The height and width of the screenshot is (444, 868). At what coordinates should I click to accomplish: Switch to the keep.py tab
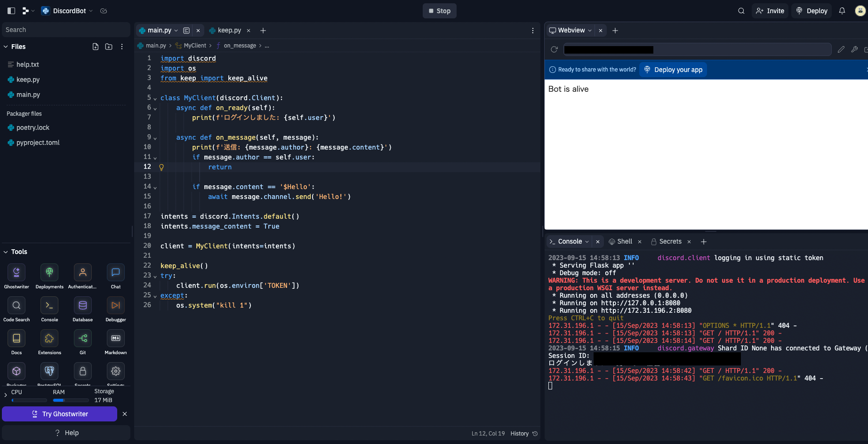click(x=230, y=30)
